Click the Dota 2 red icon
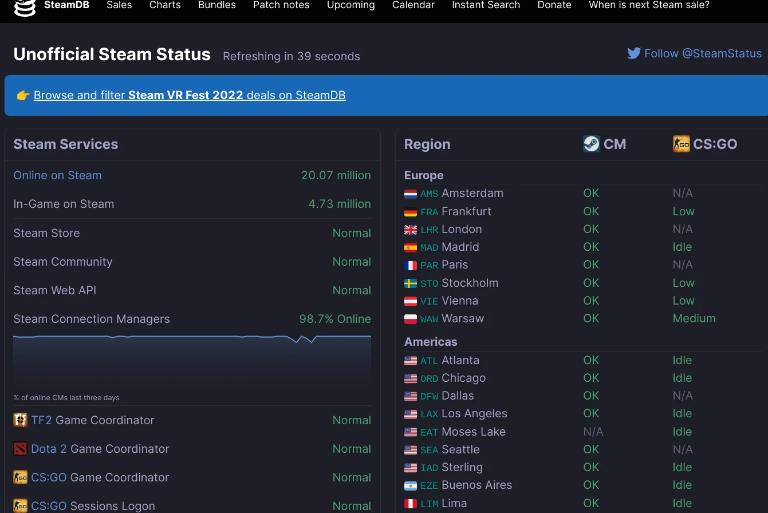Image resolution: width=768 pixels, height=513 pixels. tap(20, 448)
